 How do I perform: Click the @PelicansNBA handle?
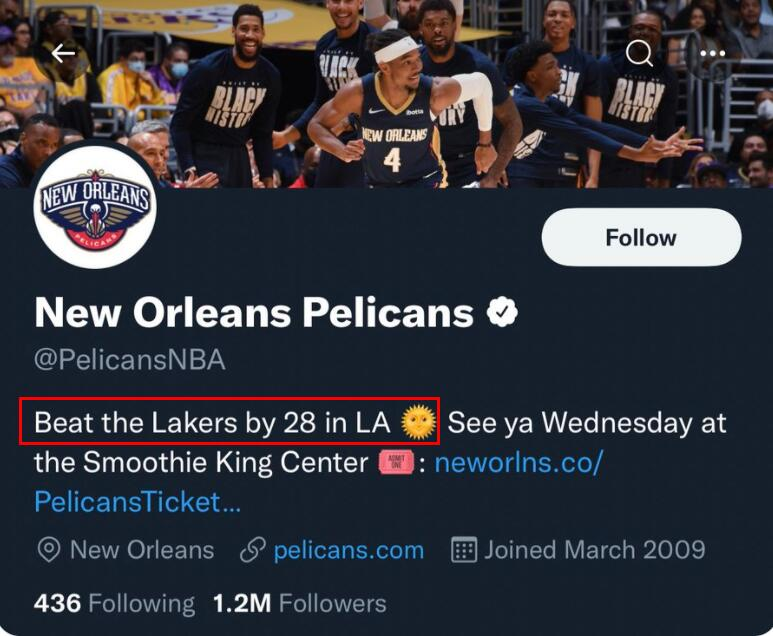130,360
